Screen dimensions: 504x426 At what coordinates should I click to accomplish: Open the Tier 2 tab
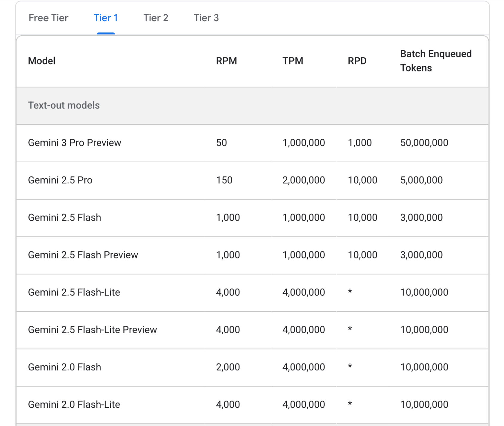(x=156, y=18)
